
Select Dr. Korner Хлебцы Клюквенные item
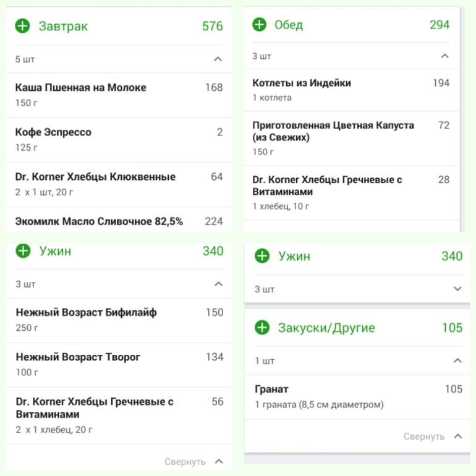pyautogui.click(x=119, y=184)
